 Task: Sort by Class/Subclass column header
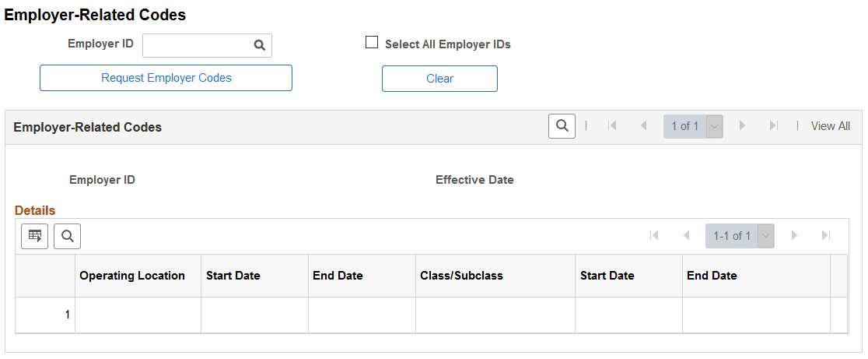pyautogui.click(x=462, y=276)
